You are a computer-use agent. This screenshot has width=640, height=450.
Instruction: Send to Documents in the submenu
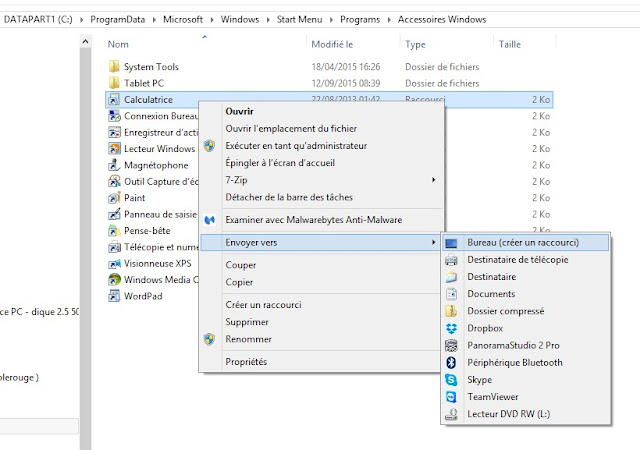pos(491,294)
